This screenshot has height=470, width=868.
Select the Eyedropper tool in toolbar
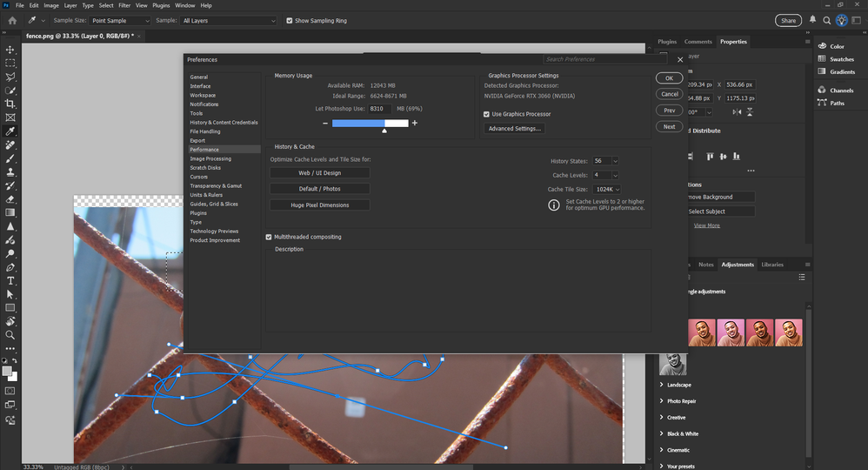coord(10,131)
